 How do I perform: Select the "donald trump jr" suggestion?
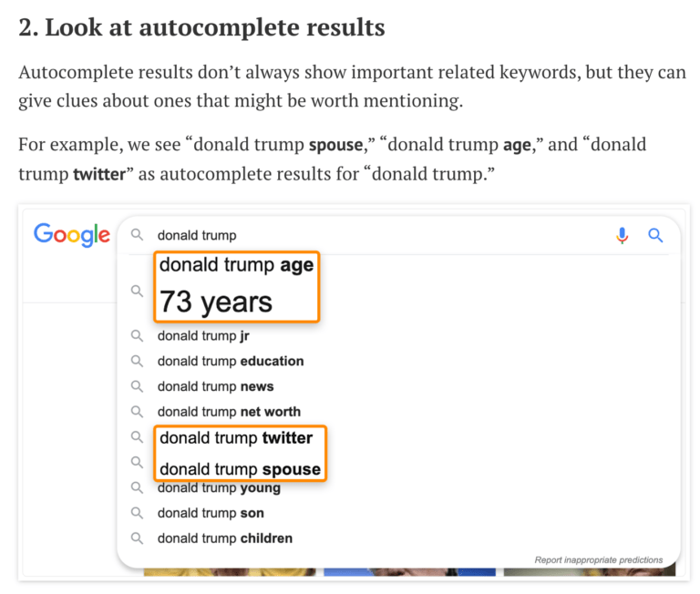point(203,335)
